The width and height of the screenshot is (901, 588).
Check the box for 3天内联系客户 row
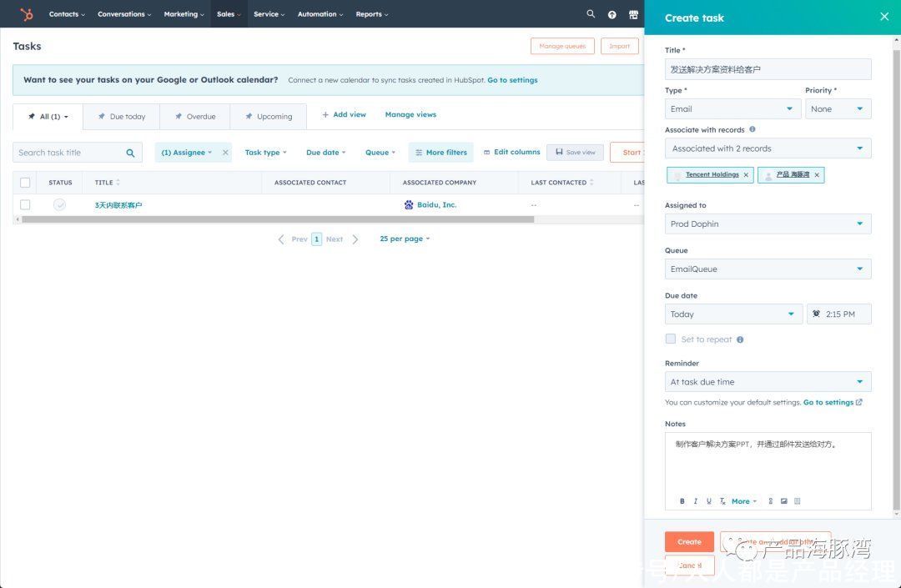coord(25,204)
